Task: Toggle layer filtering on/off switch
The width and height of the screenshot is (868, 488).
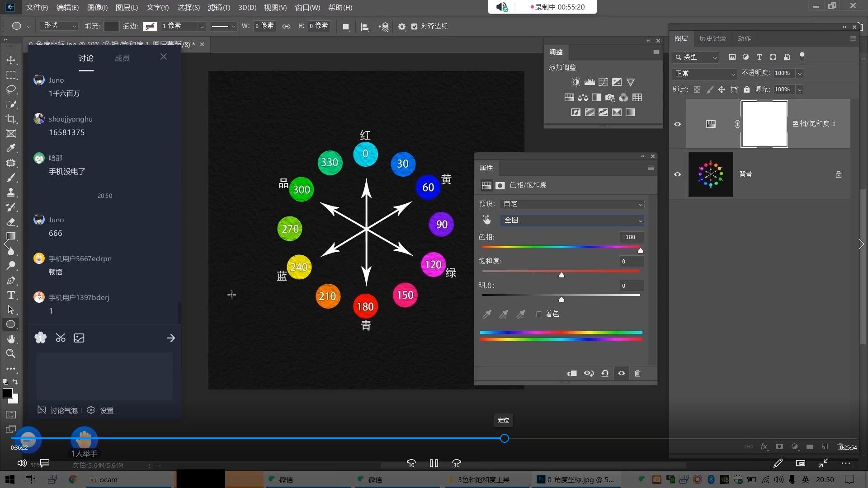Action: pos(802,56)
